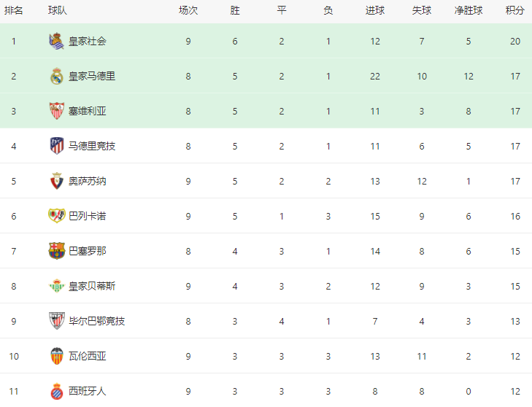This screenshot has height=407, width=532.
Task: Click the Atletico Madrid team crest
Action: tap(57, 146)
